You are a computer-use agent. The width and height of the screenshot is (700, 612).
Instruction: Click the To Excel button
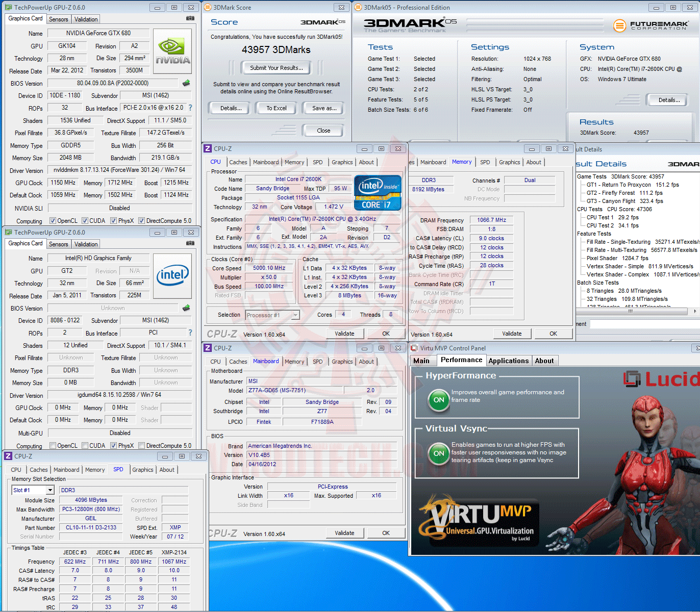277,108
